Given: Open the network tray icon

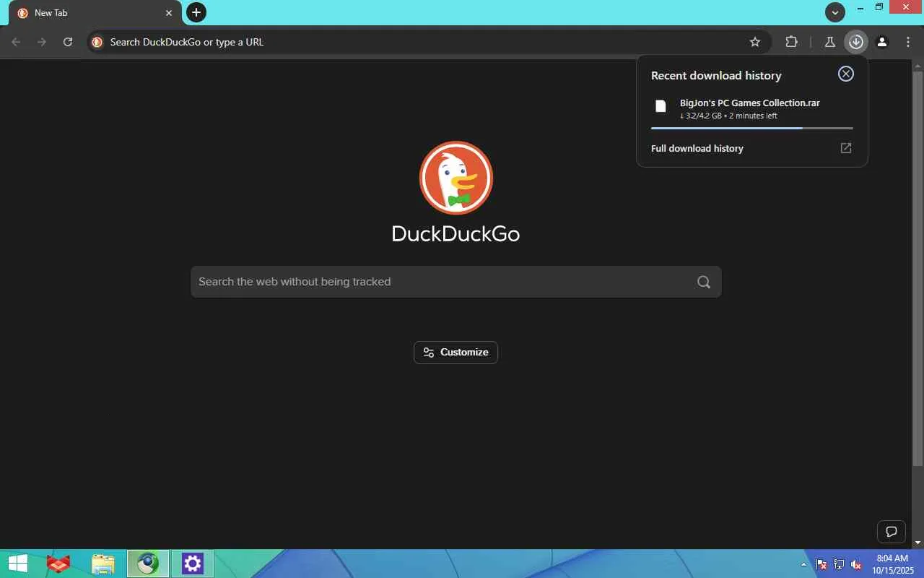Looking at the screenshot, I should click(839, 564).
